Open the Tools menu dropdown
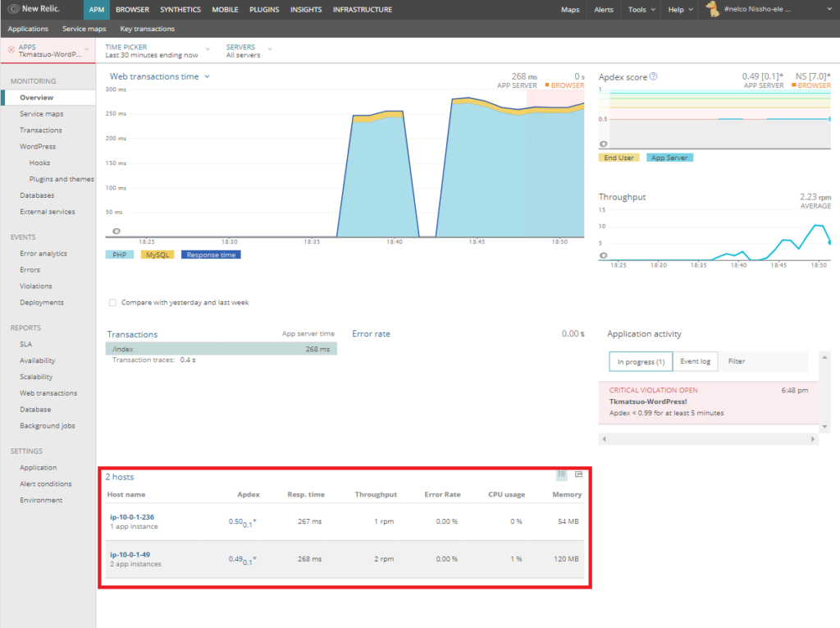This screenshot has height=628, width=840. [641, 10]
